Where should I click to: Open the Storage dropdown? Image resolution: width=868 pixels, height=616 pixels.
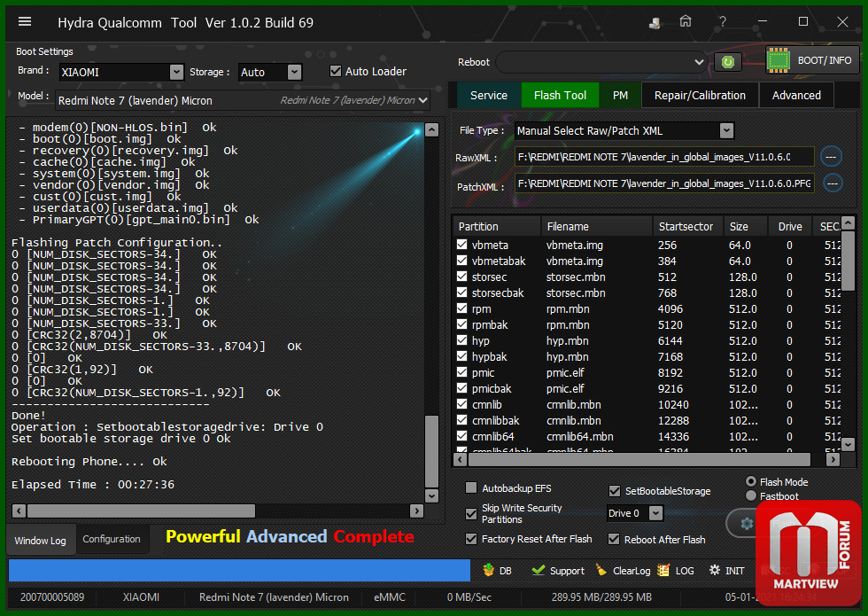[x=294, y=72]
